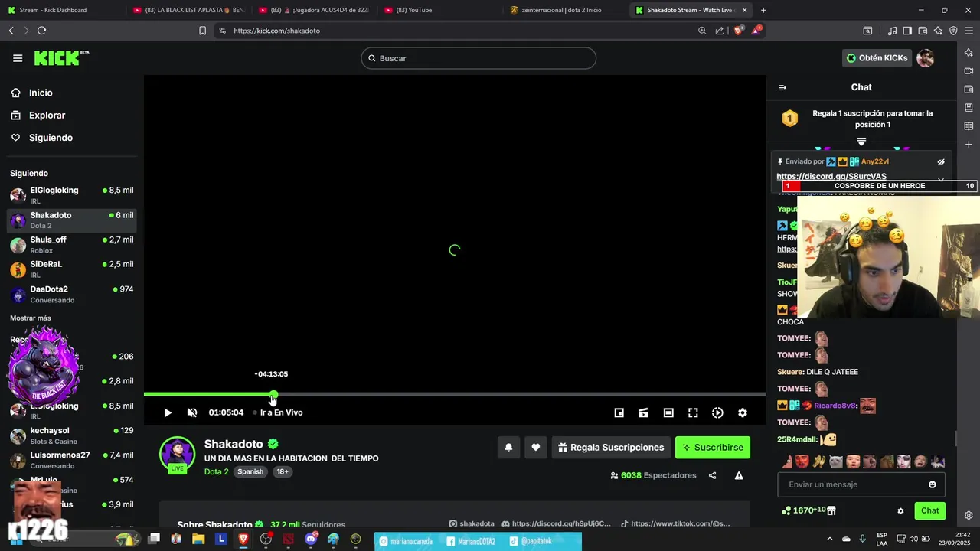Hide the pinned chat message
980x551 pixels.
point(941,161)
